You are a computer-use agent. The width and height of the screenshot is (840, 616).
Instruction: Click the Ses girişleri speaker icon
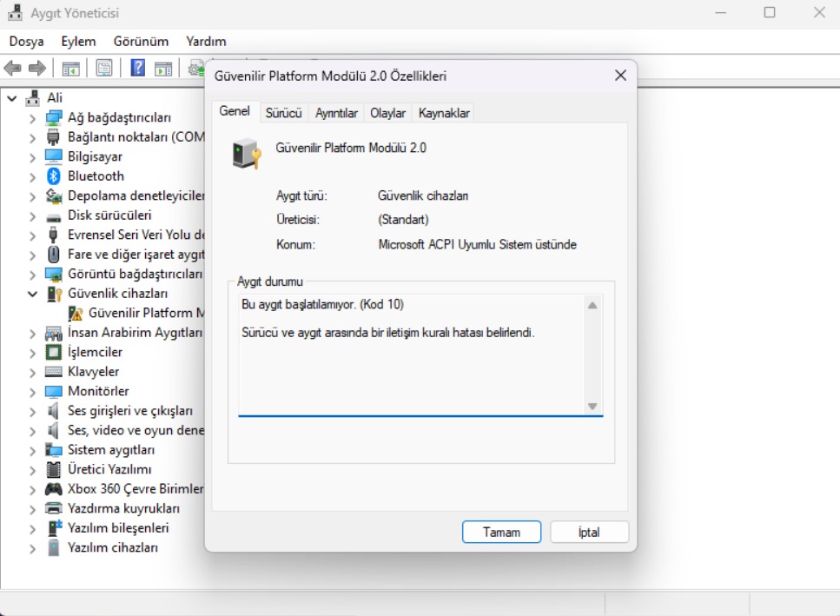[x=53, y=411]
